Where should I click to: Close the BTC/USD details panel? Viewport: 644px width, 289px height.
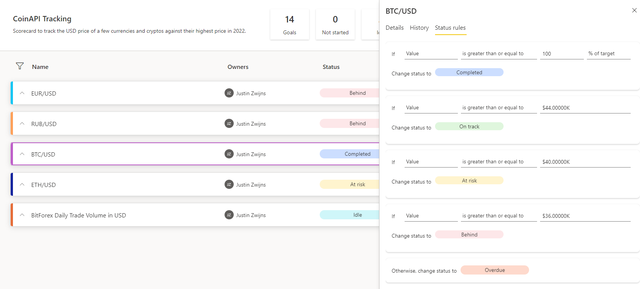pyautogui.click(x=634, y=11)
